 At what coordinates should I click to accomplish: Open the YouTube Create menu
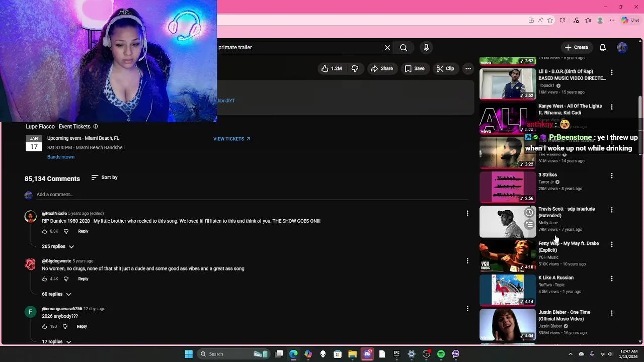pos(577,47)
